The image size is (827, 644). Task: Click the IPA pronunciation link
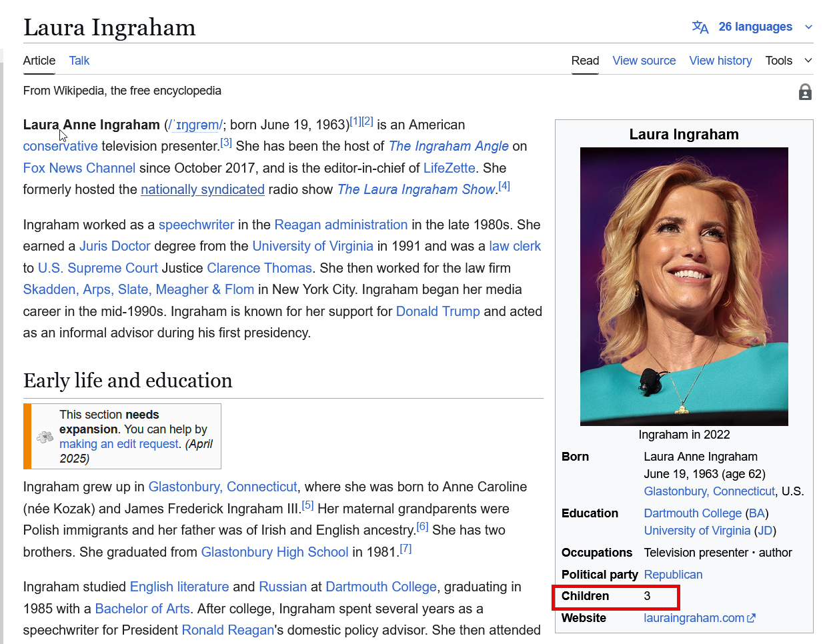pyautogui.click(x=195, y=125)
